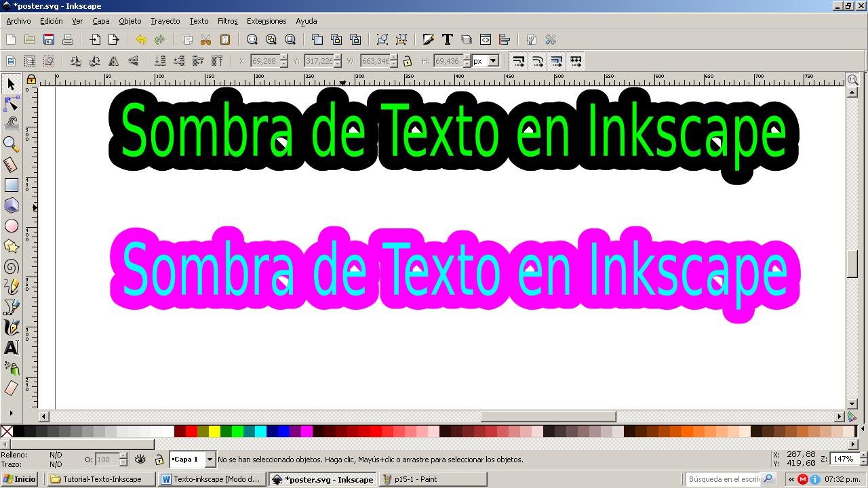Toggle scaling rounded rectangle corners

538,61
